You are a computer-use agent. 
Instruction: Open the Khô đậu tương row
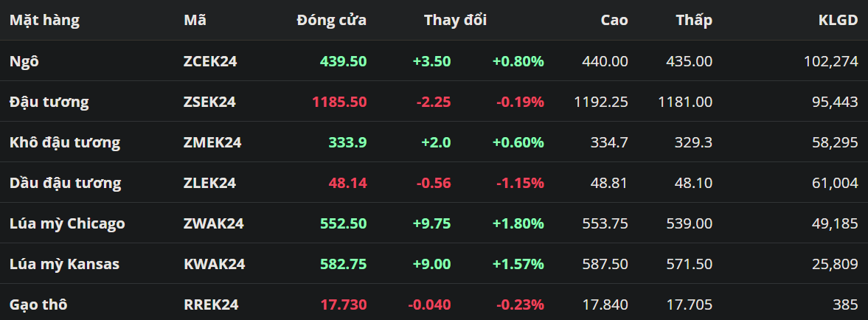coord(64,142)
